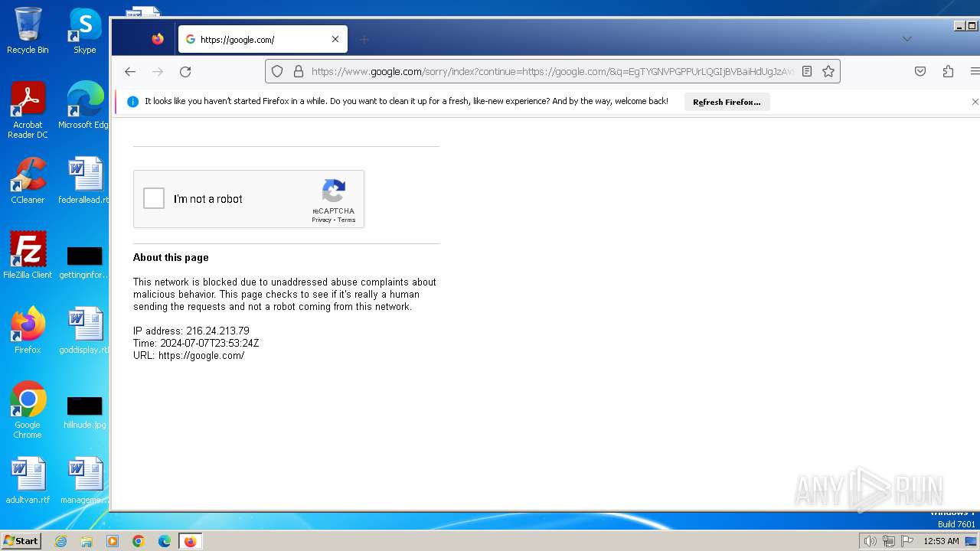Click the network tray icon
The image size is (980, 551).
pyautogui.click(x=889, y=541)
